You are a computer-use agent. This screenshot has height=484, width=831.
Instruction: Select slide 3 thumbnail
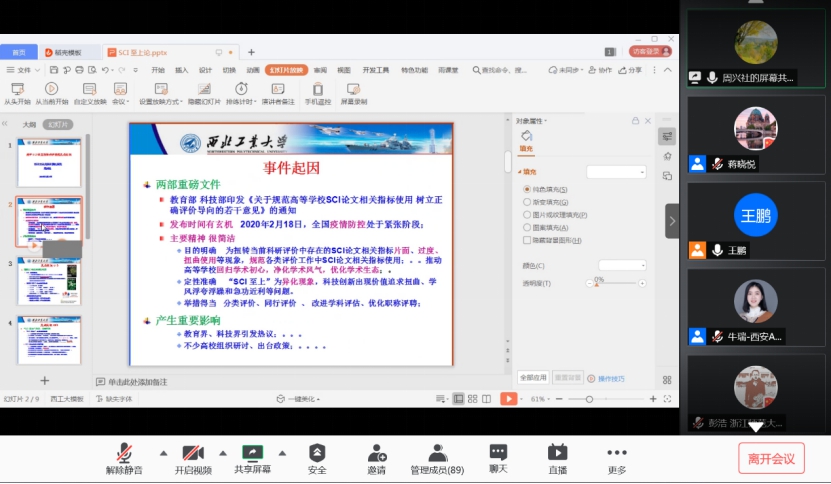pyautogui.click(x=49, y=281)
